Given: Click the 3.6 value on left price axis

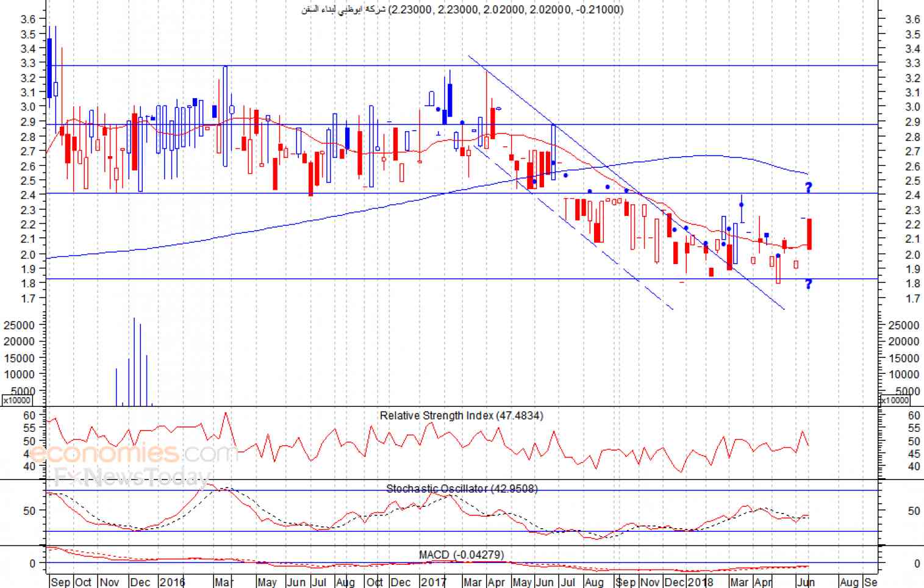Looking at the screenshot, I should coord(28,19).
